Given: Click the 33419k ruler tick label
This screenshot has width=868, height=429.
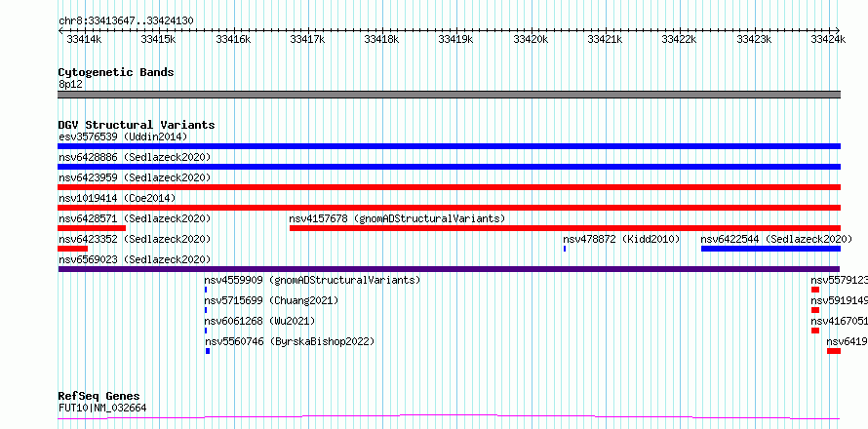Looking at the screenshot, I should 456,39.
